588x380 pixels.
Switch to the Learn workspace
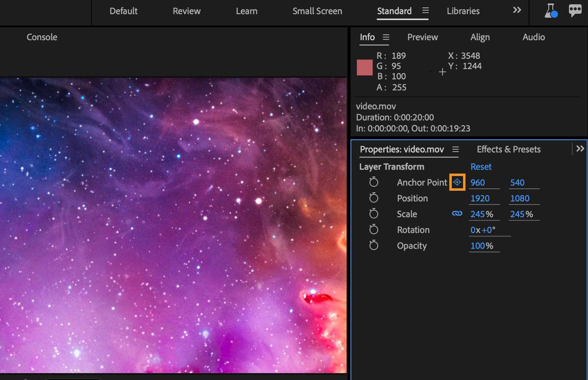click(x=246, y=11)
